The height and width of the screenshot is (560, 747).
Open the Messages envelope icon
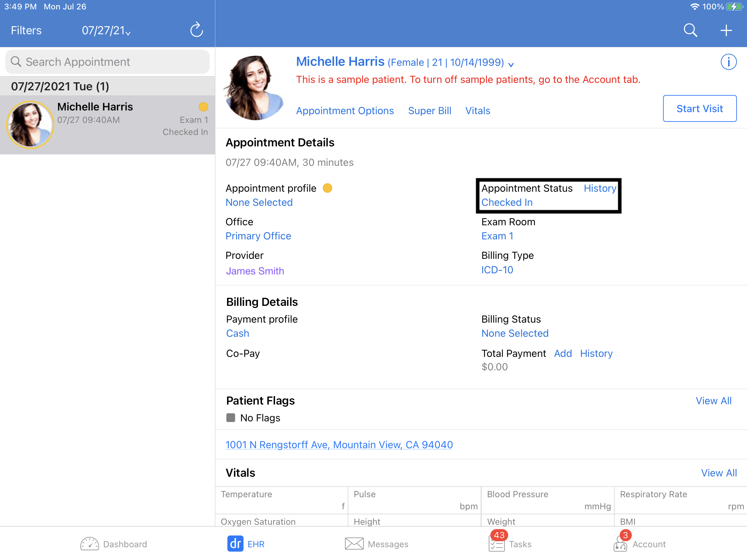pos(354,544)
